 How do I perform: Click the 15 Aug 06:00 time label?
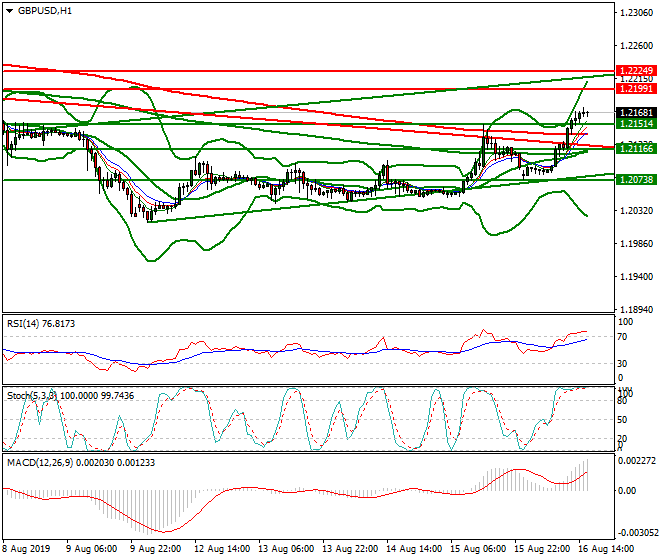click(478, 549)
